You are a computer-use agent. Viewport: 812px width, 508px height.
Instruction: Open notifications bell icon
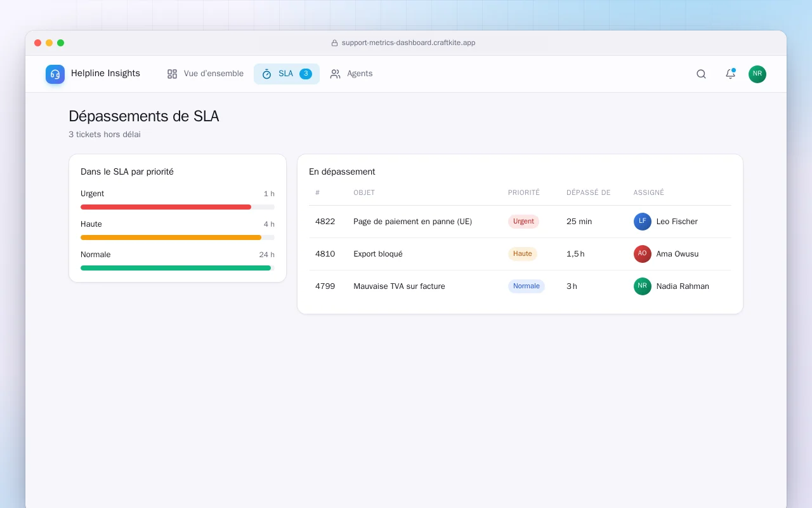coord(730,74)
